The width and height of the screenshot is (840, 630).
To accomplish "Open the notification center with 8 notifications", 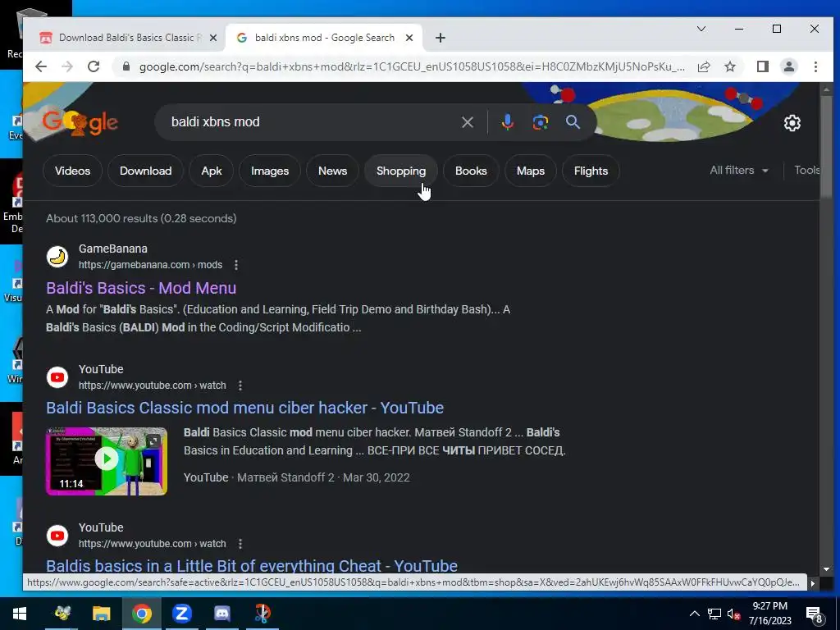I will coord(815,614).
